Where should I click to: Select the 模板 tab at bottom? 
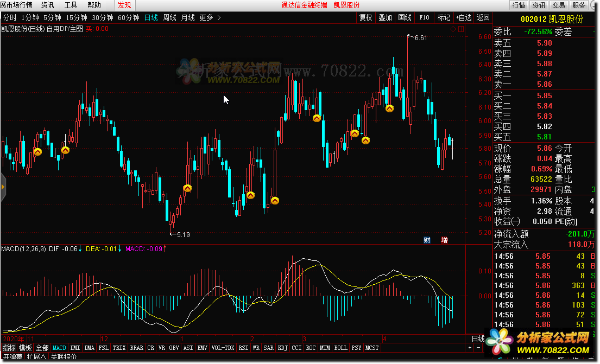click(26, 348)
